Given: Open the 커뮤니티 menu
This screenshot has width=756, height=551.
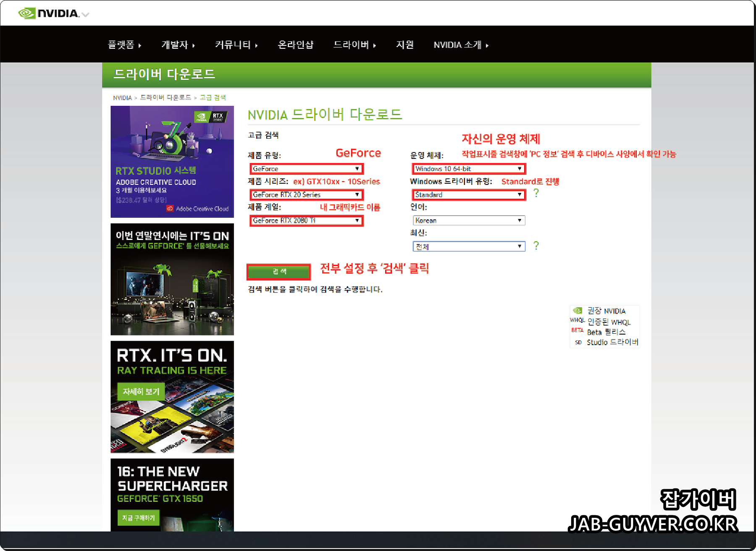Looking at the screenshot, I should tap(236, 45).
